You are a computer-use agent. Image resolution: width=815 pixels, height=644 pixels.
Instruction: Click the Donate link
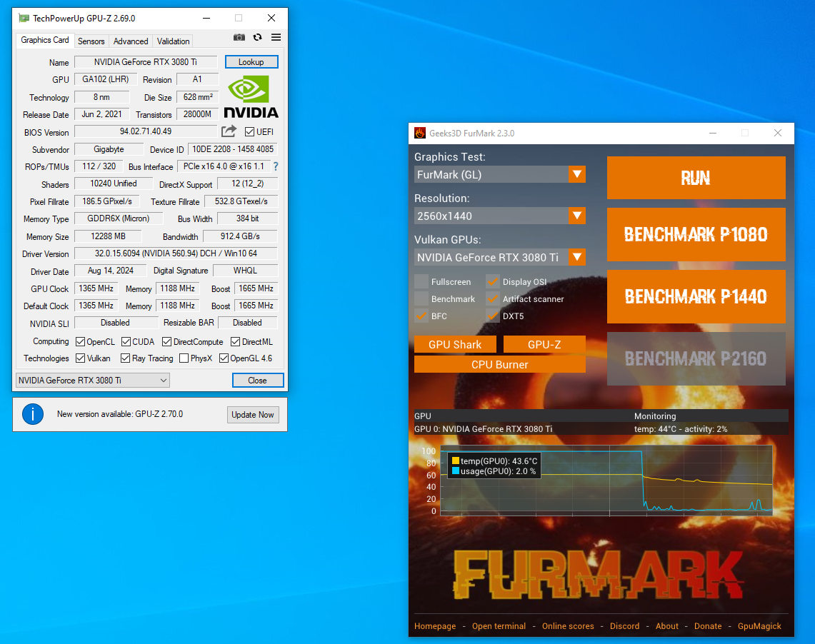coord(708,626)
